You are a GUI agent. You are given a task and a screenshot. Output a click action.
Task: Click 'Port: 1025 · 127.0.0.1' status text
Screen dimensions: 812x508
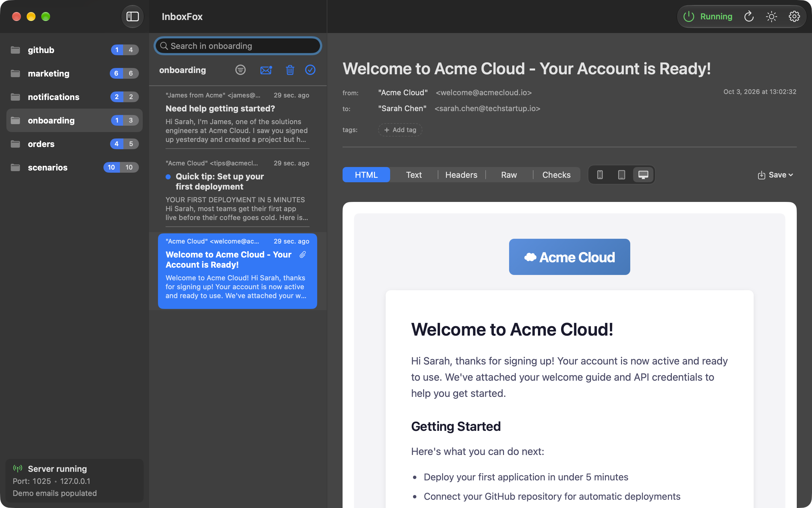[x=51, y=481]
